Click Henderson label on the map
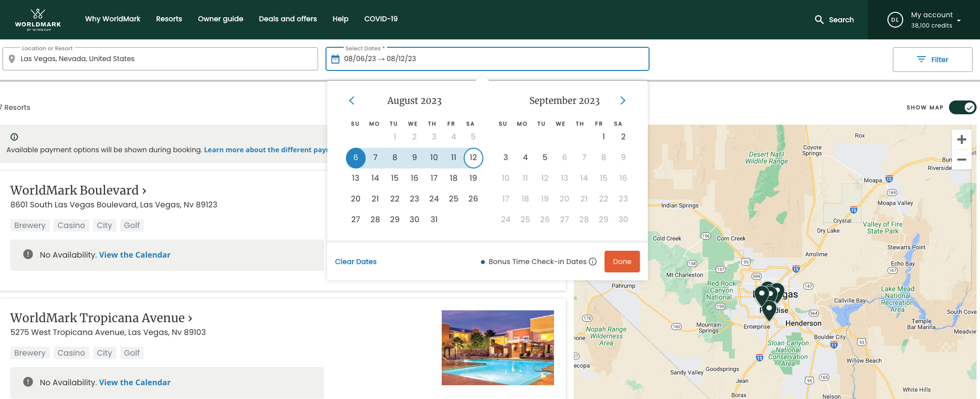Image resolution: width=980 pixels, height=399 pixels. pos(803,324)
